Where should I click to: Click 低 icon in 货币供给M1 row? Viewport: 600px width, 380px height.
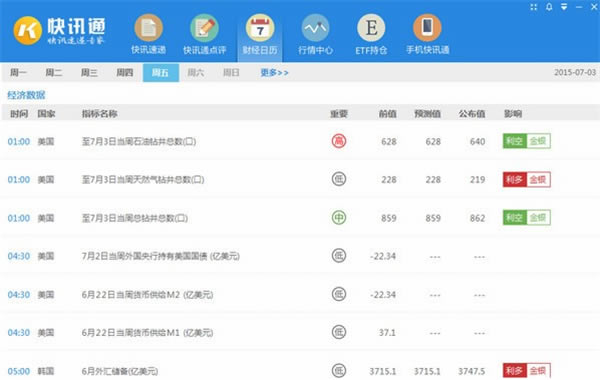[339, 332]
